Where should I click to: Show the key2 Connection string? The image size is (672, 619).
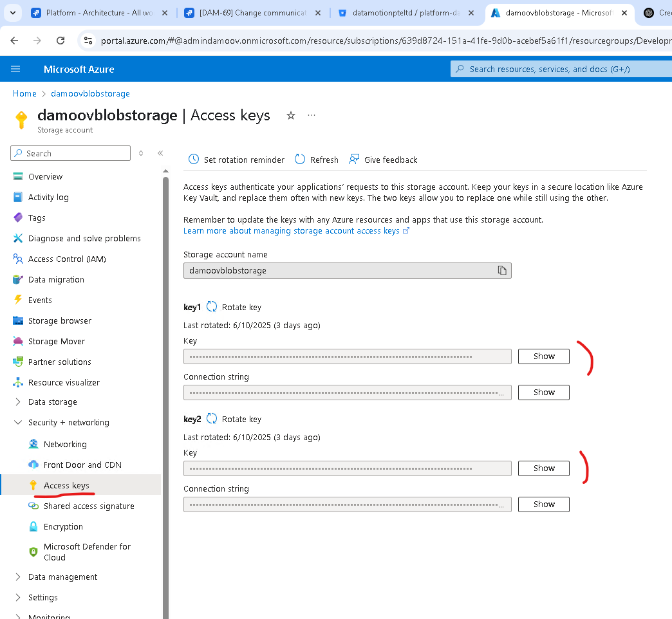tap(544, 504)
